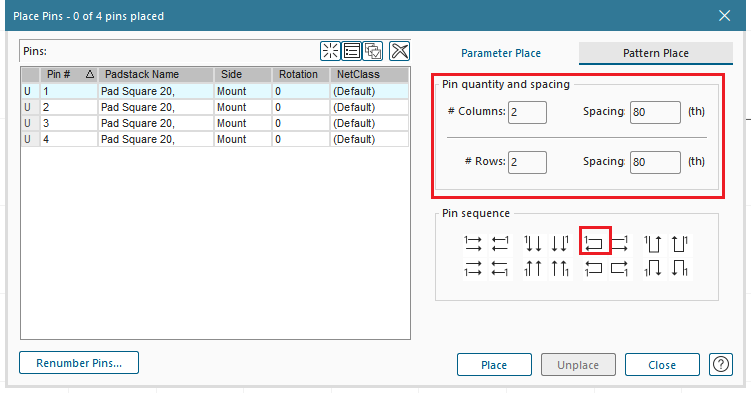Click the # Rows input field
This screenshot has height=393, width=751.
pyautogui.click(x=527, y=162)
